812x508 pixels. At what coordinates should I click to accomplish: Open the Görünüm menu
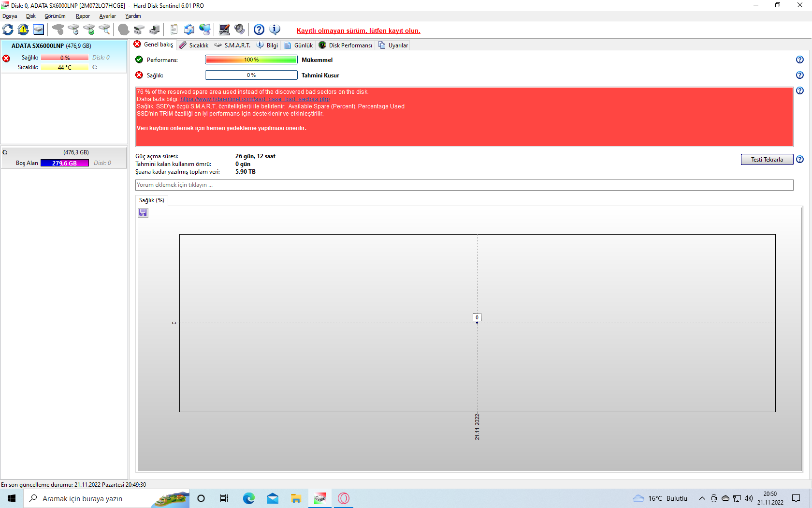coord(55,16)
